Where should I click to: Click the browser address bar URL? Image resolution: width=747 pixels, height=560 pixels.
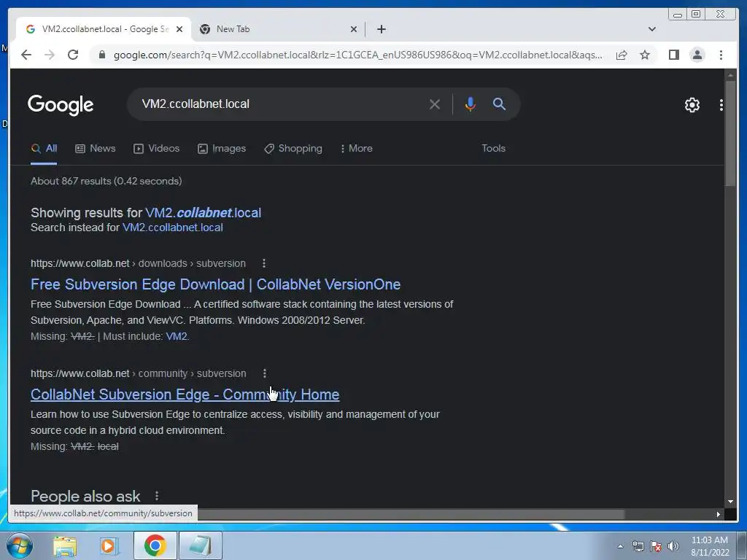357,55
